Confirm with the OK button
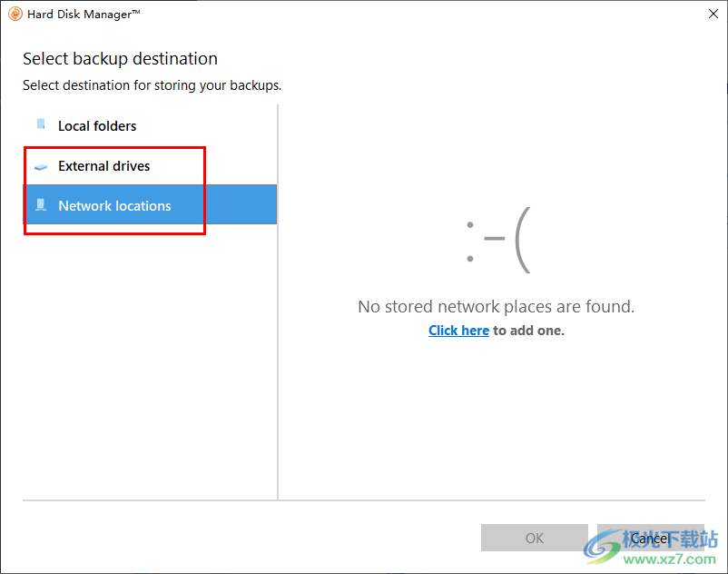This screenshot has width=728, height=574. click(535, 538)
